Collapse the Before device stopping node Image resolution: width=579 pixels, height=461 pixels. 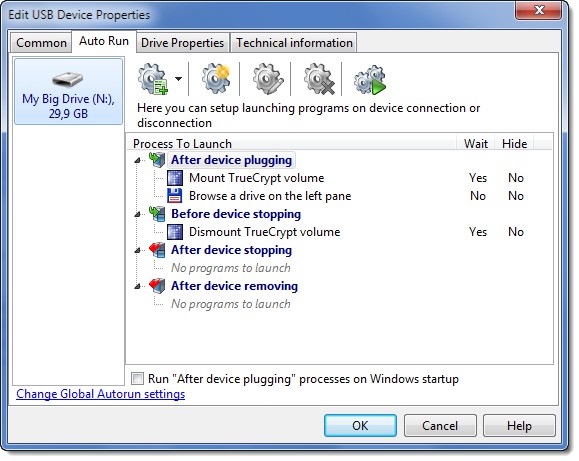(x=137, y=214)
